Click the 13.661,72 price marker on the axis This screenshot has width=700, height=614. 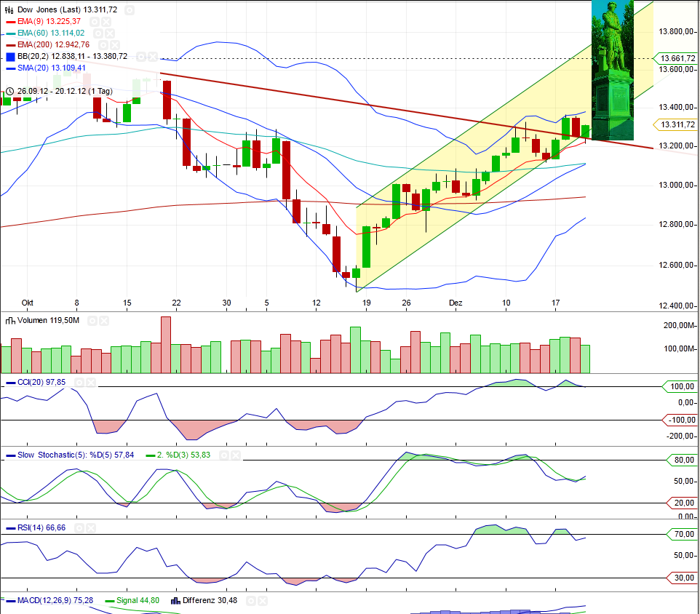point(675,58)
